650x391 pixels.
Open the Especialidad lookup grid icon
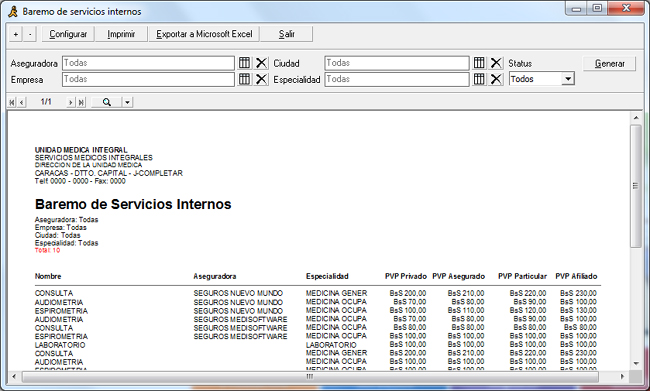pos(479,79)
